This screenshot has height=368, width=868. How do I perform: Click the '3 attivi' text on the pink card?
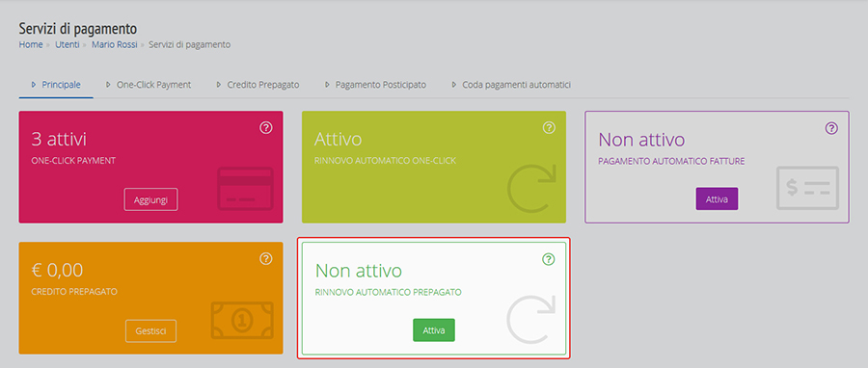coord(59,139)
